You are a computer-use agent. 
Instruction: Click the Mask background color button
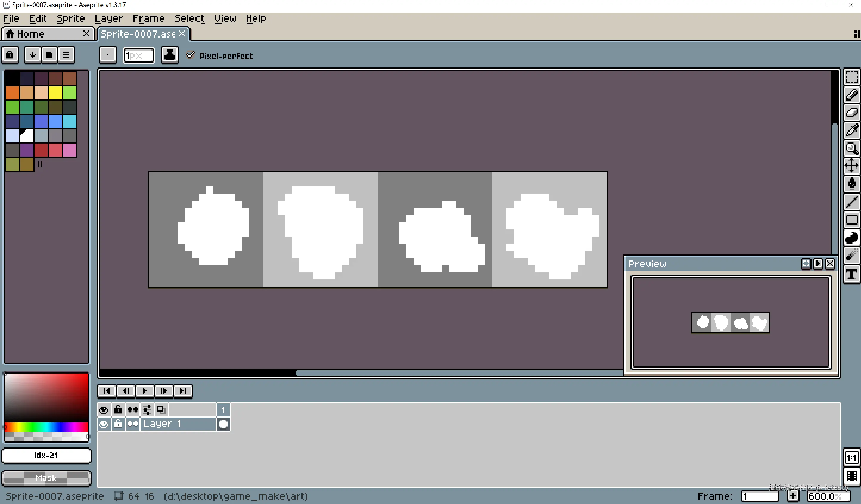[46, 478]
